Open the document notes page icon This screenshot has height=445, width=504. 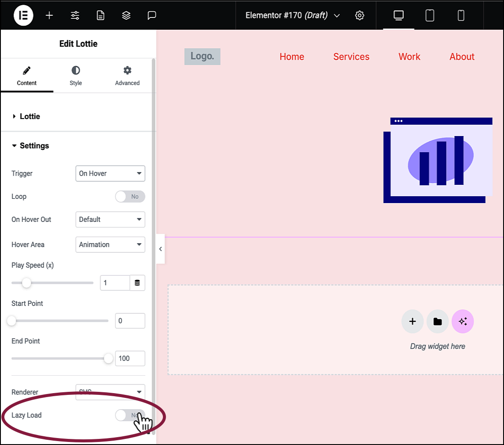pos(101,15)
